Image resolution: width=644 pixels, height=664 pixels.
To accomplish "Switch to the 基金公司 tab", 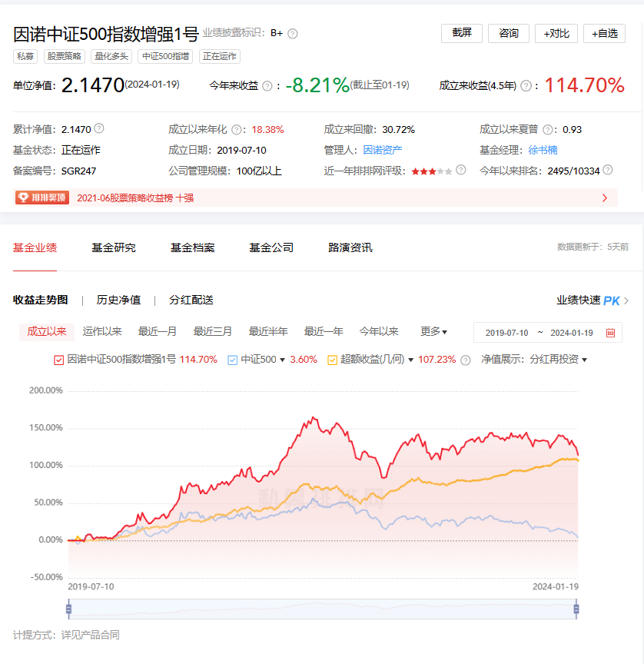I will pos(271,247).
